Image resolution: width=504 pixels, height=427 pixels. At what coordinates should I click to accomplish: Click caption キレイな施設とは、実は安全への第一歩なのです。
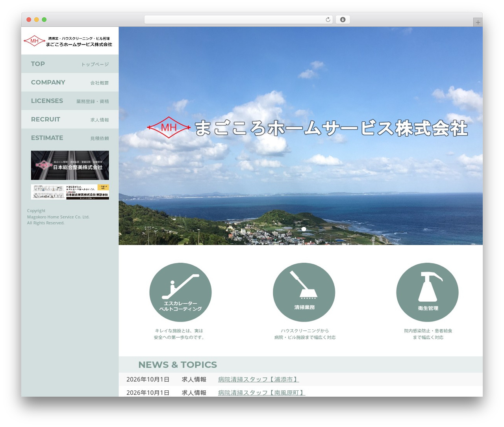(179, 334)
